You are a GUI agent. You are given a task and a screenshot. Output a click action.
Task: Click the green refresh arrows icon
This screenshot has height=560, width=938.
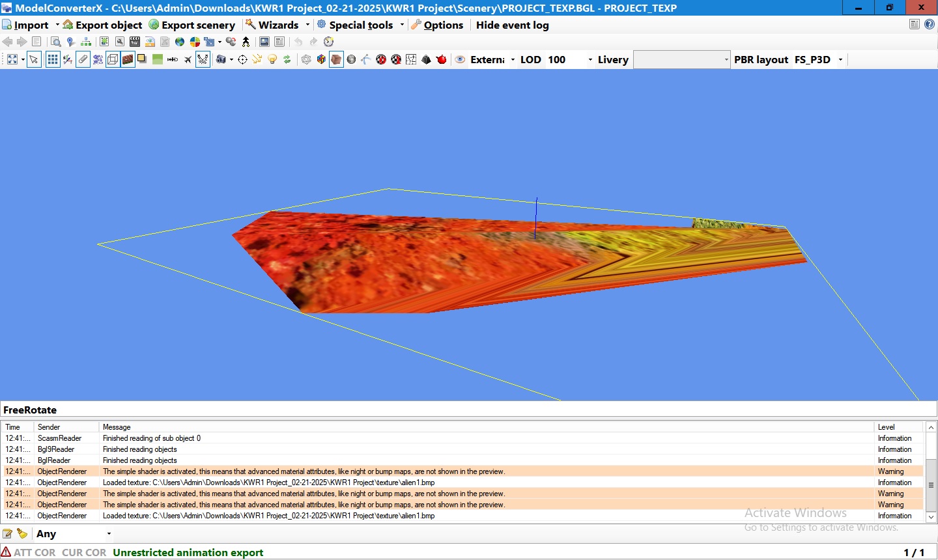[x=287, y=59]
